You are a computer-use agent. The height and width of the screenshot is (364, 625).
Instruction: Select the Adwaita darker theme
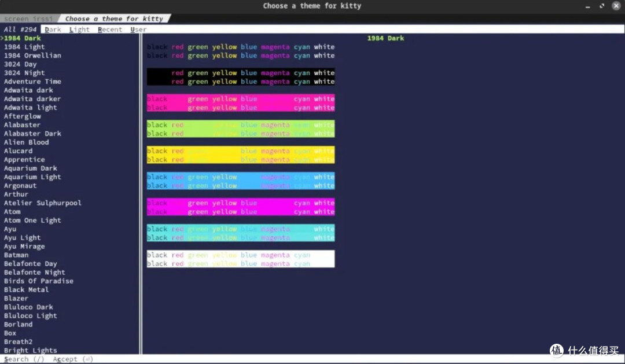32,99
